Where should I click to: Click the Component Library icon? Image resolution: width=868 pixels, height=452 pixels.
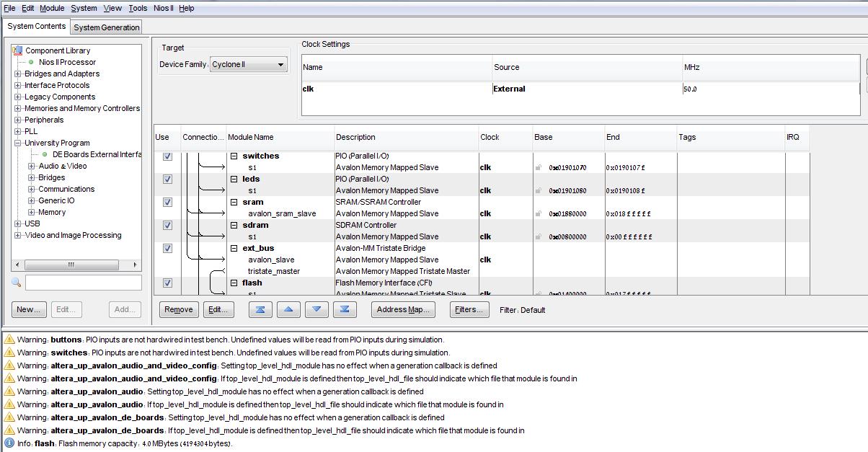tap(18, 50)
